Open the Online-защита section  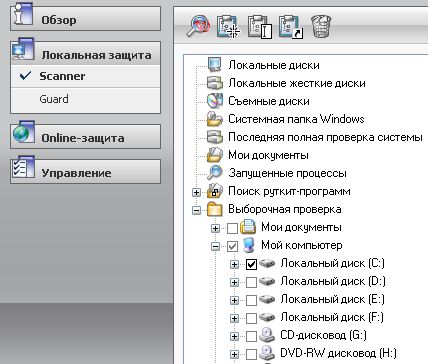click(85, 137)
